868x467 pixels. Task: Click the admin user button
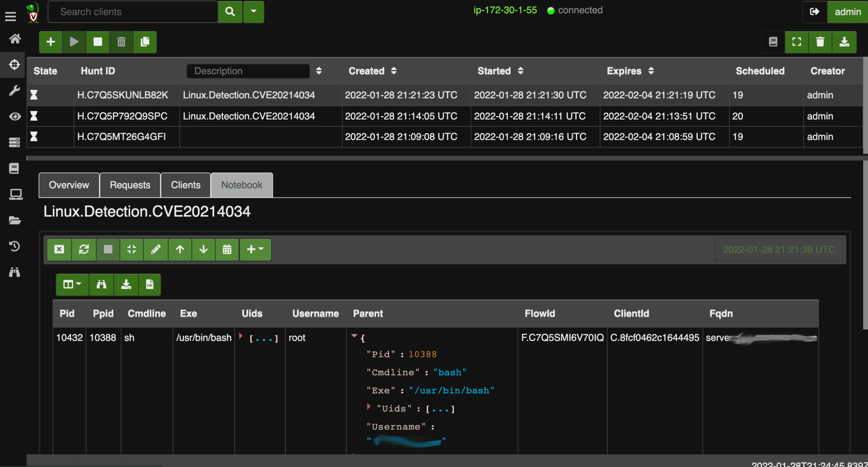(x=847, y=11)
